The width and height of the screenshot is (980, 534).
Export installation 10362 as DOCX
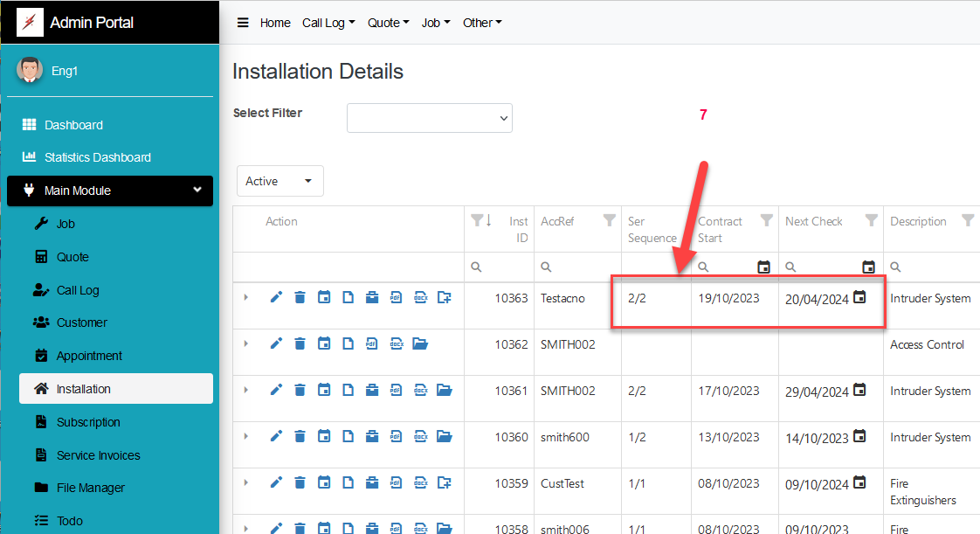tap(397, 344)
